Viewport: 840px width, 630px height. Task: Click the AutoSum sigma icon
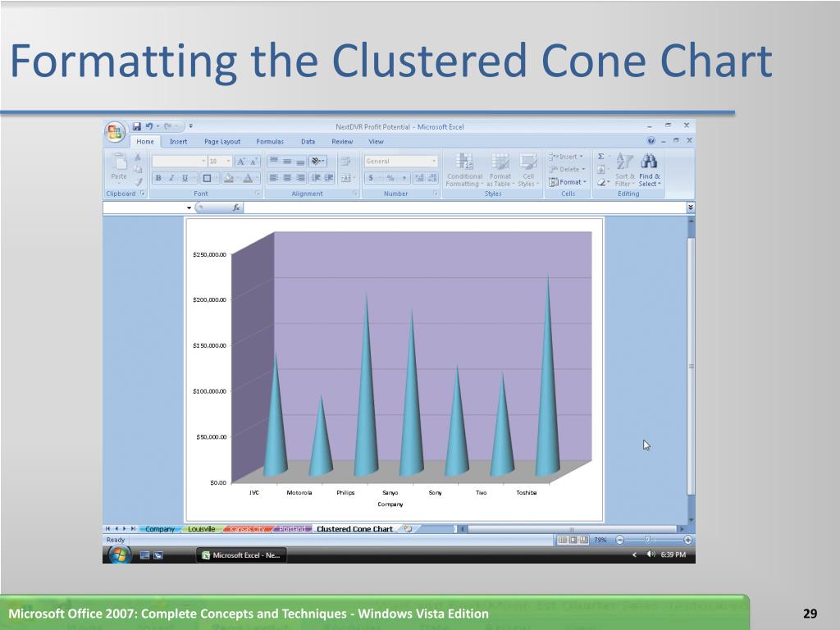tap(601, 157)
